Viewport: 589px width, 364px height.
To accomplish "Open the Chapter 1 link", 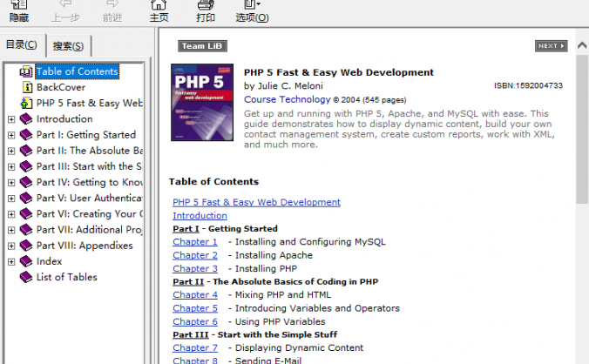I will 195,242.
